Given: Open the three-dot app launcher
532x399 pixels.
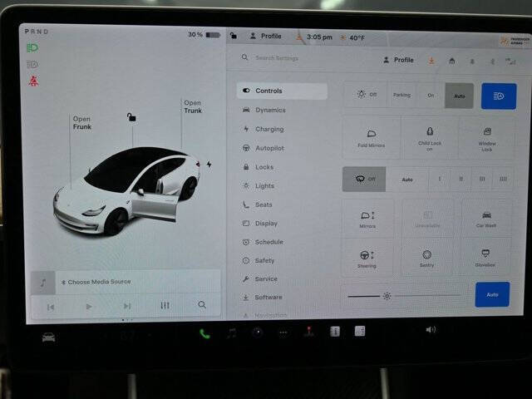Looking at the screenshot, I should click(283, 332).
